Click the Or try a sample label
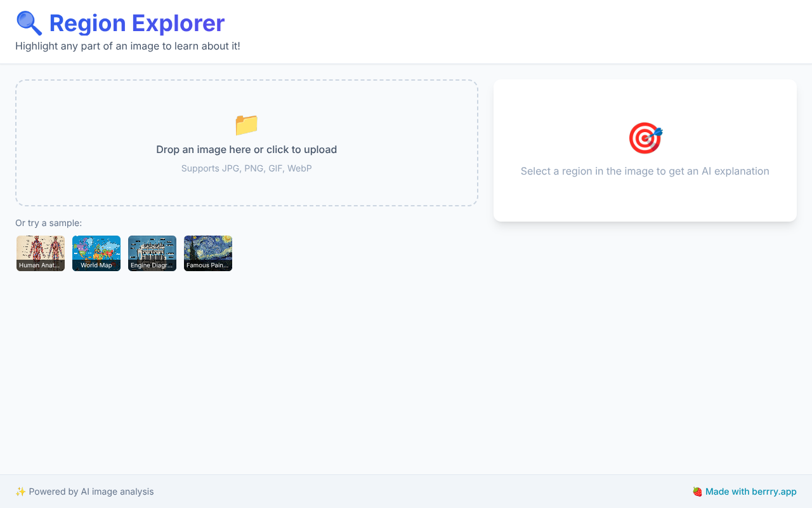Screen dimensions: 812x508 (48, 223)
